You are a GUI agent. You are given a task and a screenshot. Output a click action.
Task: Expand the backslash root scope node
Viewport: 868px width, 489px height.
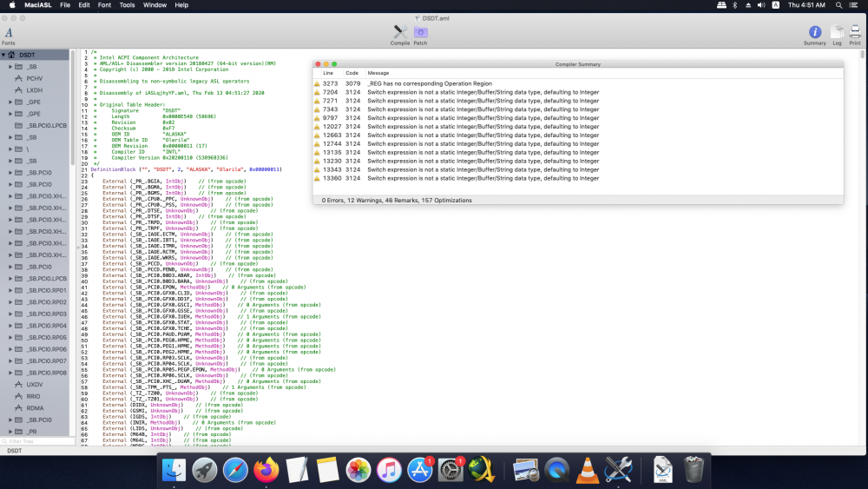pyautogui.click(x=10, y=149)
